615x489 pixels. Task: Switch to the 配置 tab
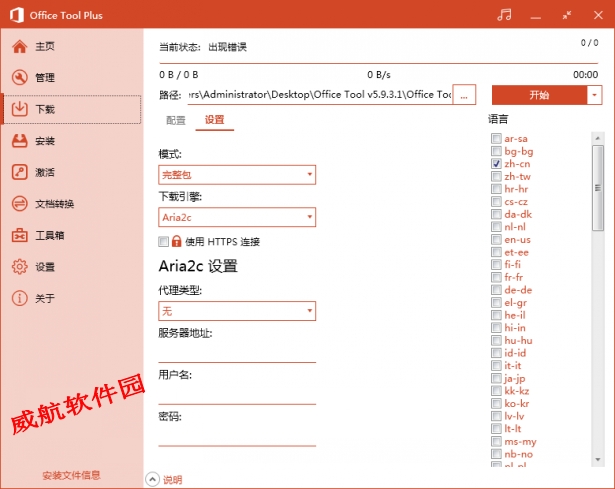[176, 120]
